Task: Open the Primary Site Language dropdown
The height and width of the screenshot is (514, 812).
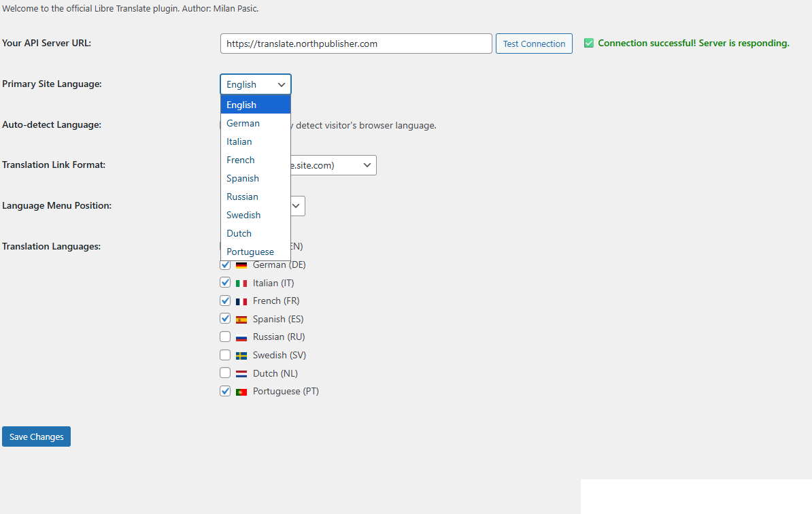Action: [255, 84]
